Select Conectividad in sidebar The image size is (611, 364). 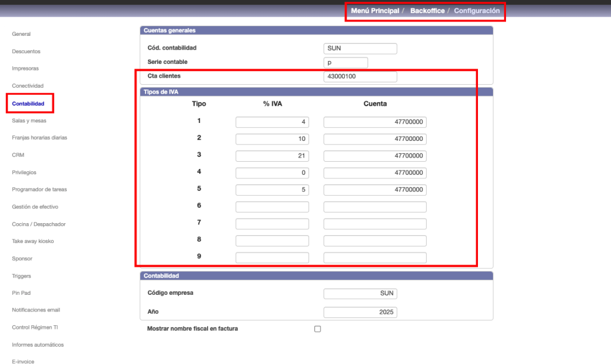(27, 86)
